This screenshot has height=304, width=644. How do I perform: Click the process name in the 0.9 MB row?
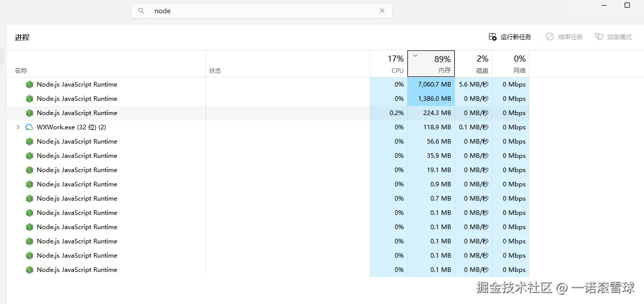tap(77, 184)
